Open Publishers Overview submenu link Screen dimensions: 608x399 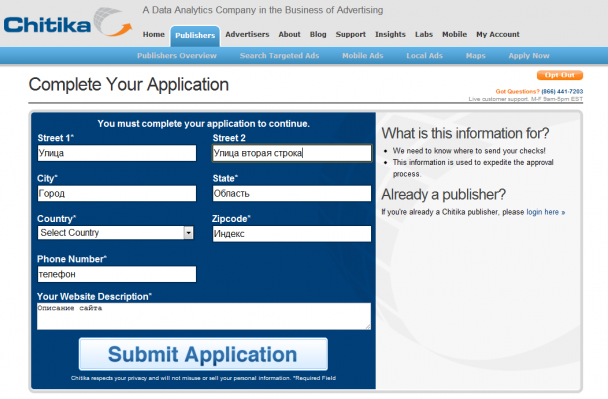click(177, 56)
